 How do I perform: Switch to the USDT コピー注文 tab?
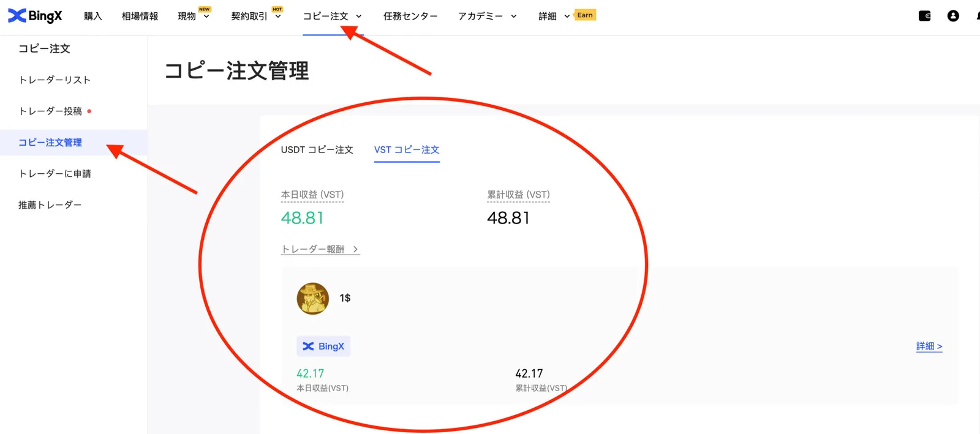(317, 149)
